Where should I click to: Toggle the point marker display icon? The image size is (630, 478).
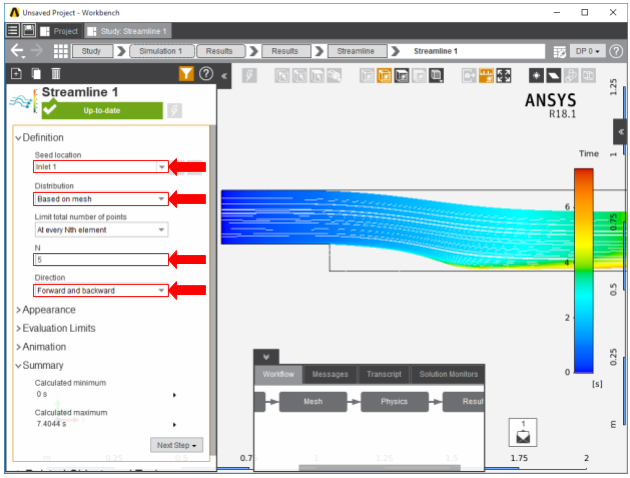point(536,76)
